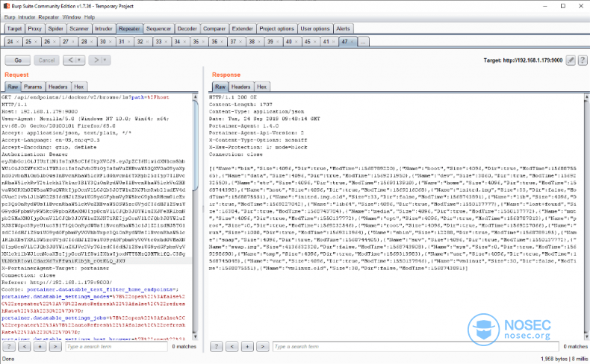
Task: Open history back dropdown arrow
Action: 79,60
